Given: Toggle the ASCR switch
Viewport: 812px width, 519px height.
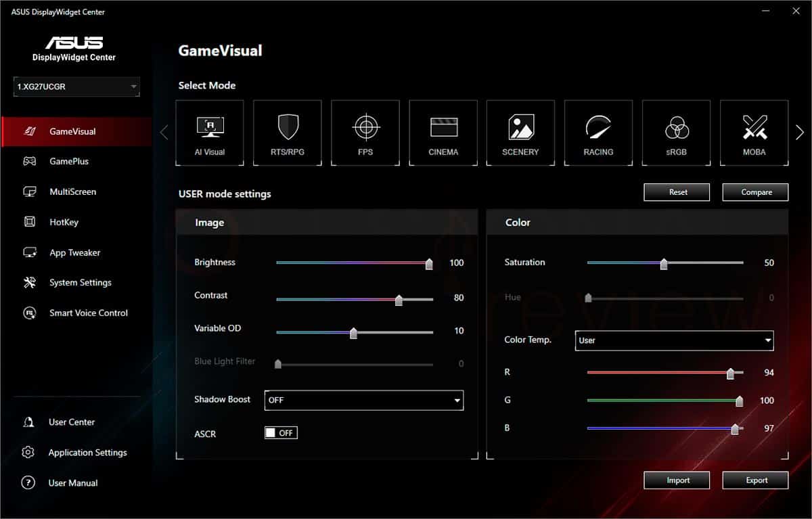Looking at the screenshot, I should pyautogui.click(x=281, y=433).
